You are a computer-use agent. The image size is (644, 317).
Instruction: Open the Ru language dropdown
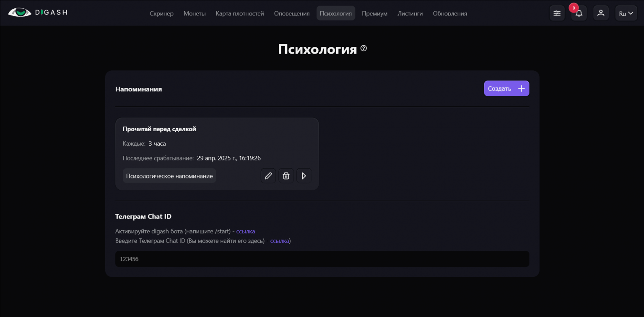click(626, 13)
